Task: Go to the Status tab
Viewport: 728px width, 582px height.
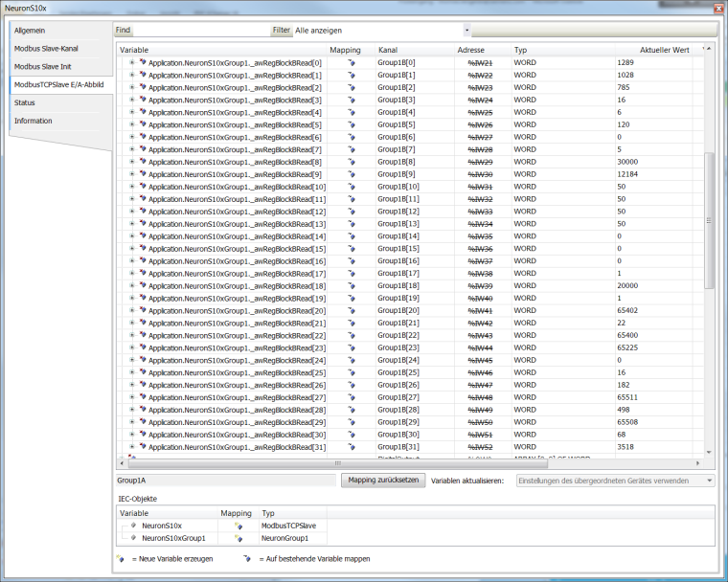Action: point(25,102)
